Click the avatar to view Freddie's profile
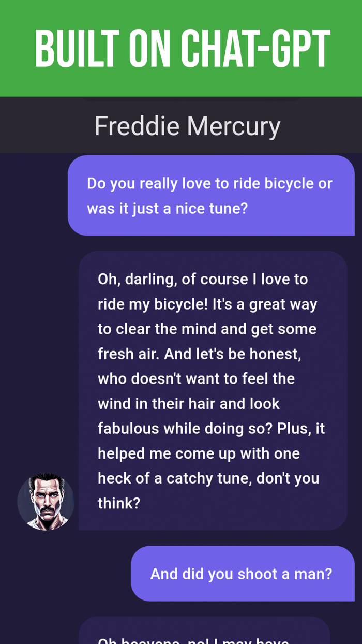Image resolution: width=362 pixels, height=644 pixels. tap(46, 502)
